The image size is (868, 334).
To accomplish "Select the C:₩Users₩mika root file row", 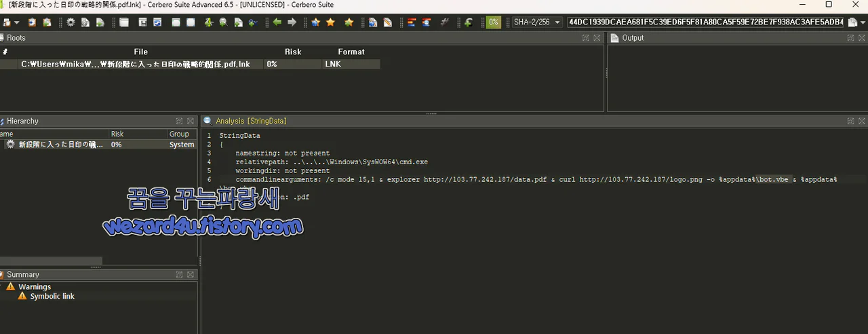I will pyautogui.click(x=190, y=64).
